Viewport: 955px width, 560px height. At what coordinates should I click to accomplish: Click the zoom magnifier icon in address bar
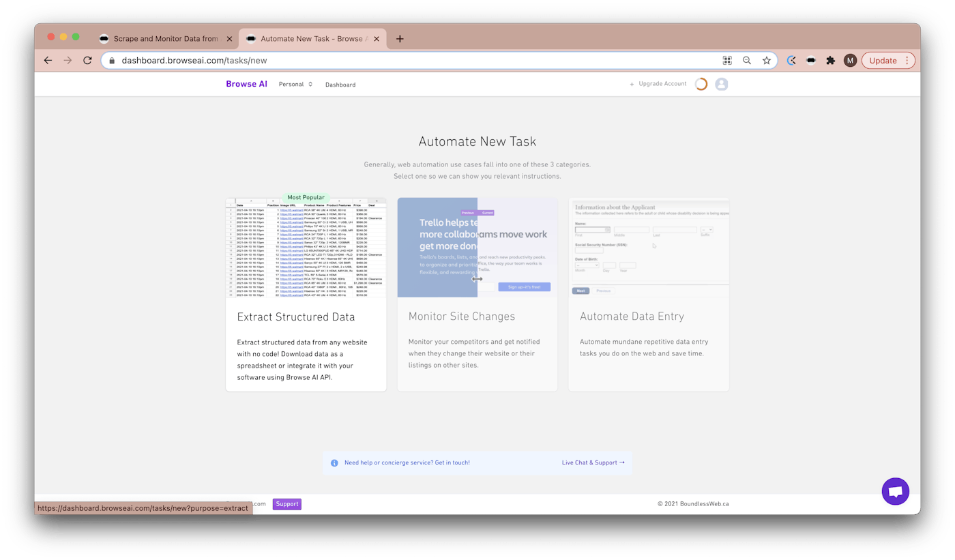(747, 60)
